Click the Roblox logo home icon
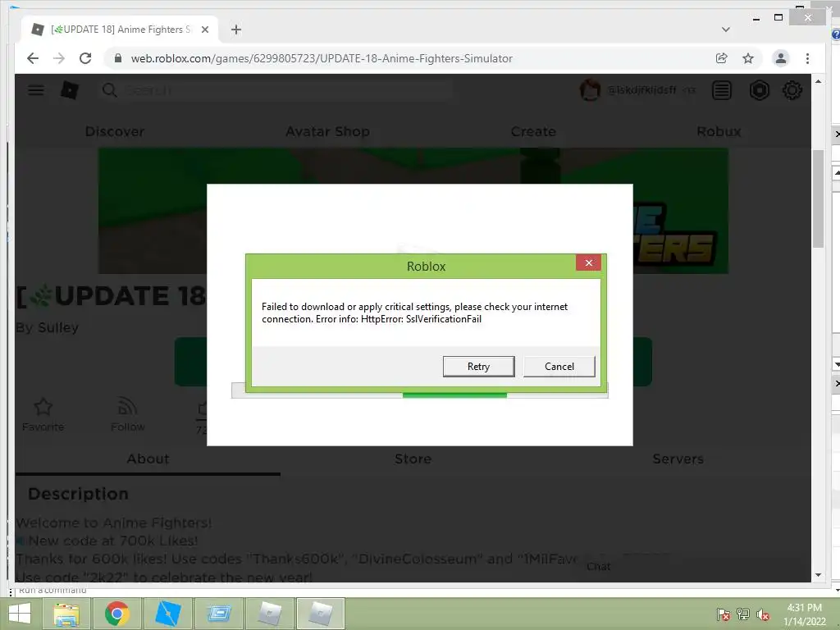The image size is (840, 630). pyautogui.click(x=70, y=90)
